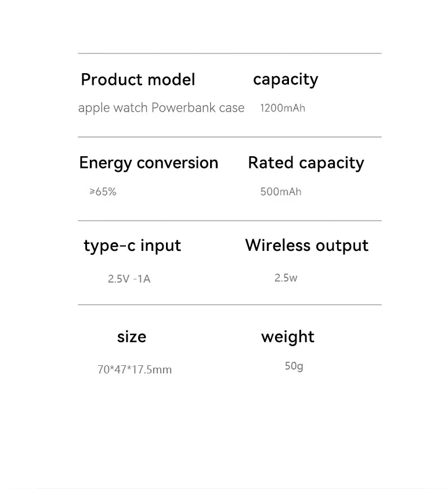Click the Product model heading

tap(138, 80)
